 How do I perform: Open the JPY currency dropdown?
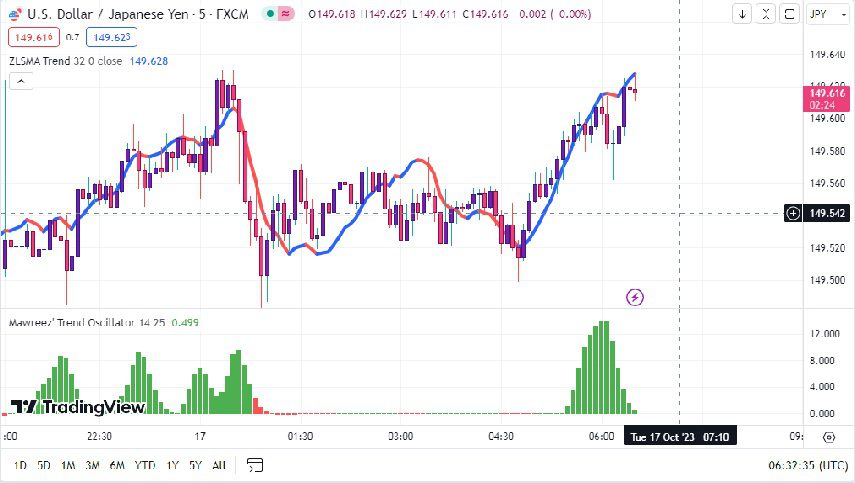[x=828, y=14]
